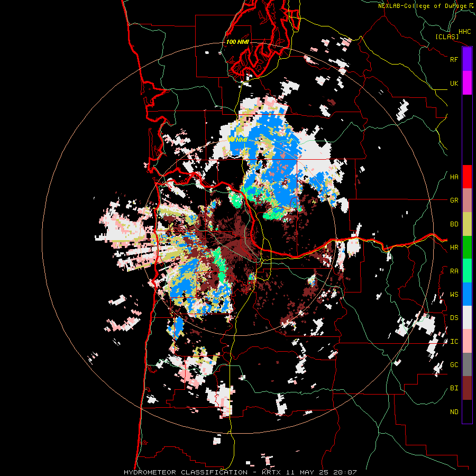The width and height of the screenshot is (476, 476).
Task: Click the WS legend label
Action: (x=454, y=295)
